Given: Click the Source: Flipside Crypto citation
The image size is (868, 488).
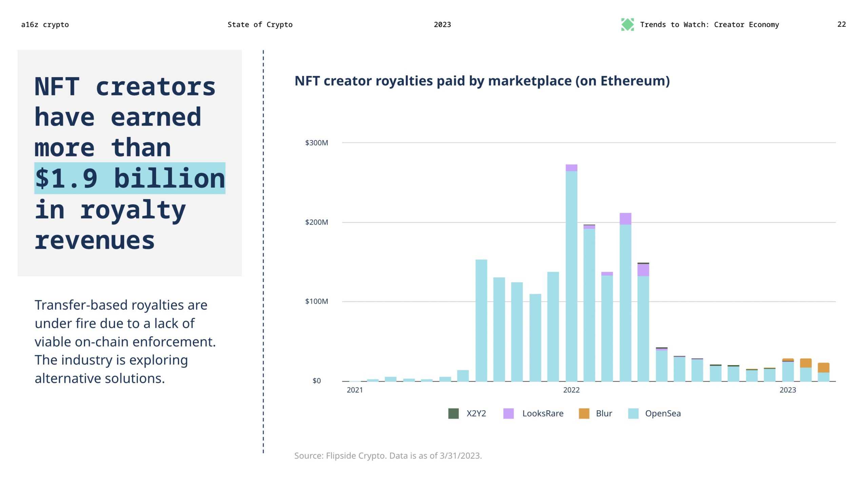Looking at the screenshot, I should coord(388,455).
